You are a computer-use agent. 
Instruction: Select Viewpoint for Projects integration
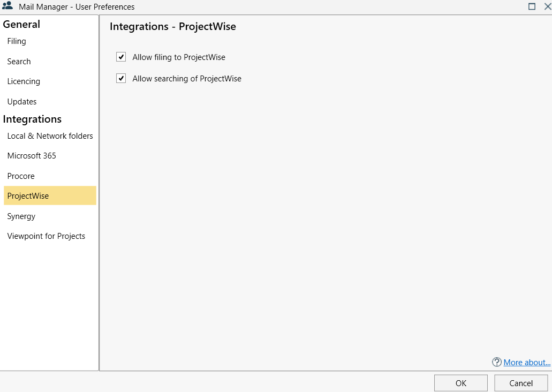point(46,236)
